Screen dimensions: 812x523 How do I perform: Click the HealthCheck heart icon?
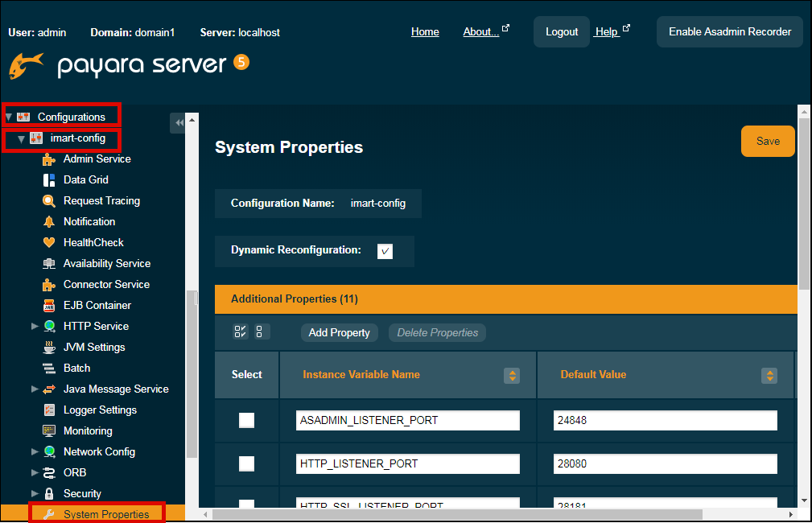point(49,243)
